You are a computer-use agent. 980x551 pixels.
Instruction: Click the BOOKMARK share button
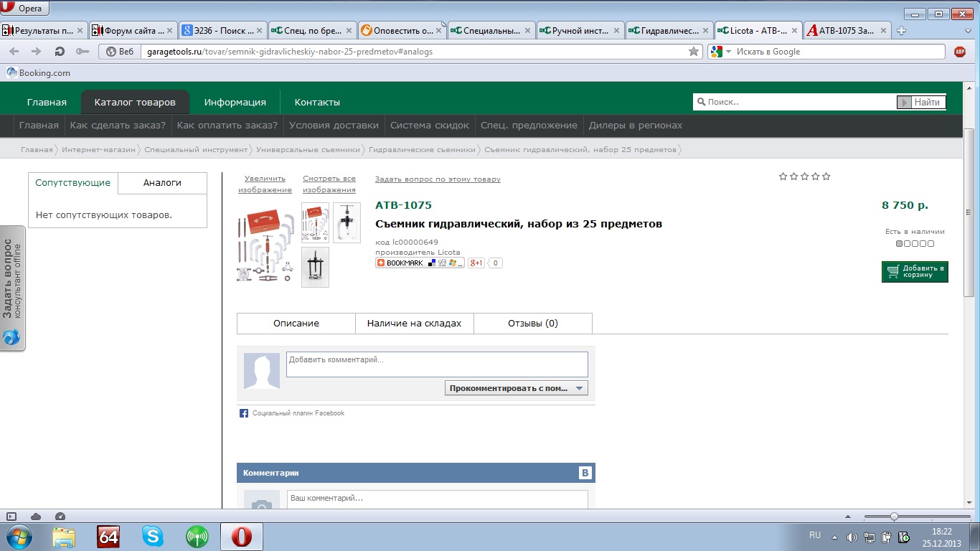pos(420,263)
